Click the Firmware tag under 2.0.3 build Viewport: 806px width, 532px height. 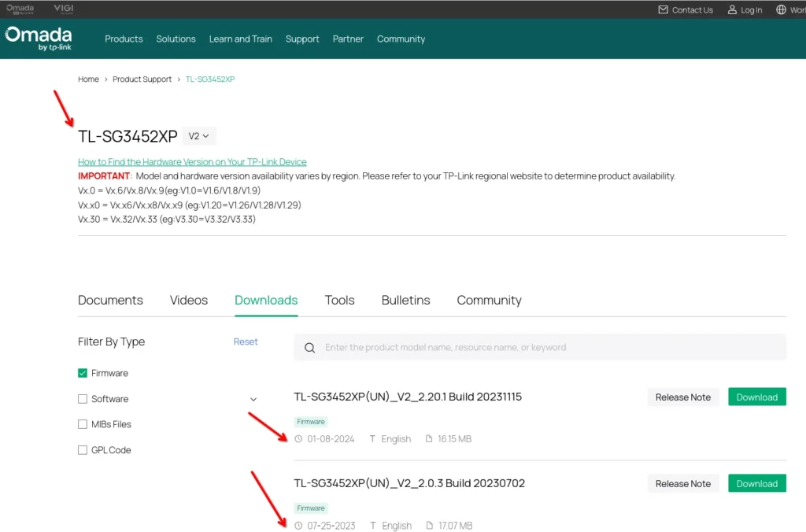311,508
